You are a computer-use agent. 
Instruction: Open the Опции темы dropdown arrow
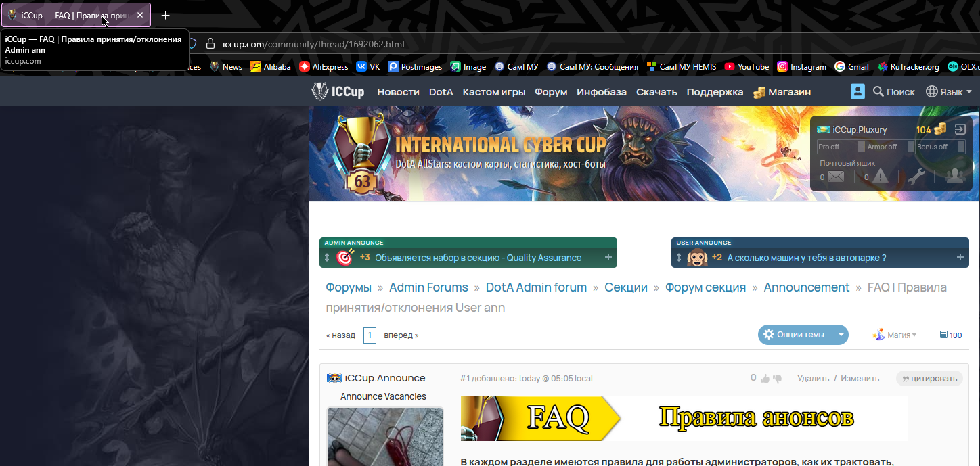[840, 335]
